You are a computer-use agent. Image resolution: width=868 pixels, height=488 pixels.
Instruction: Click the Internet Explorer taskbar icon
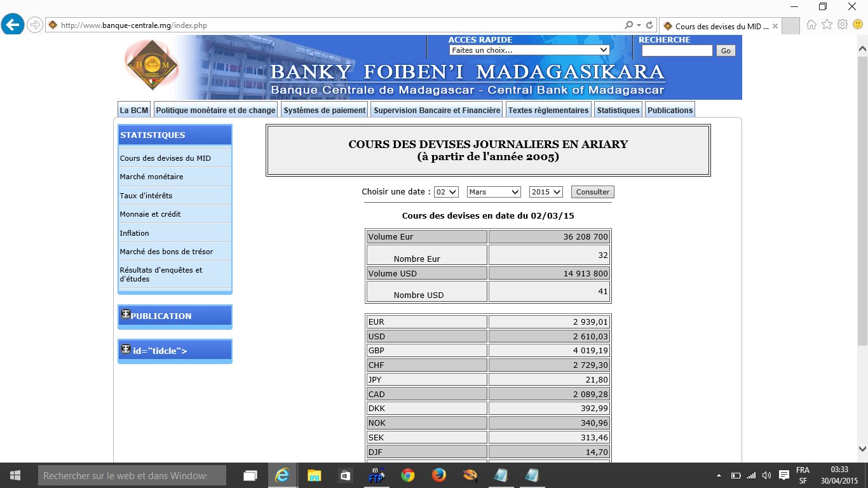281,475
